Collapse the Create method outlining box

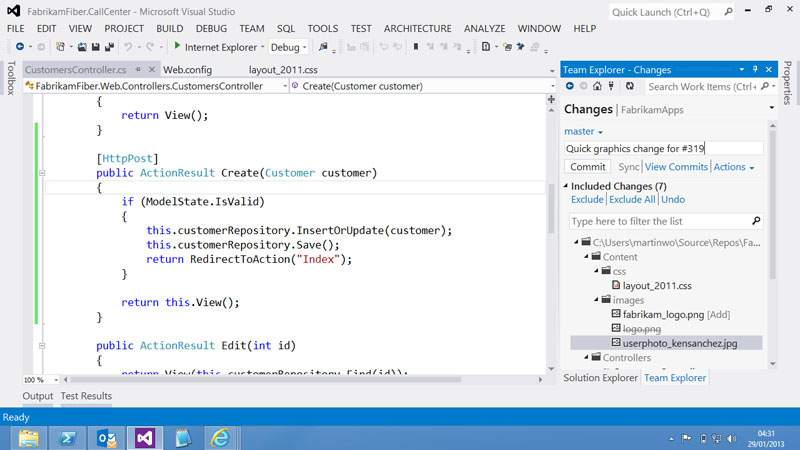tap(42, 173)
